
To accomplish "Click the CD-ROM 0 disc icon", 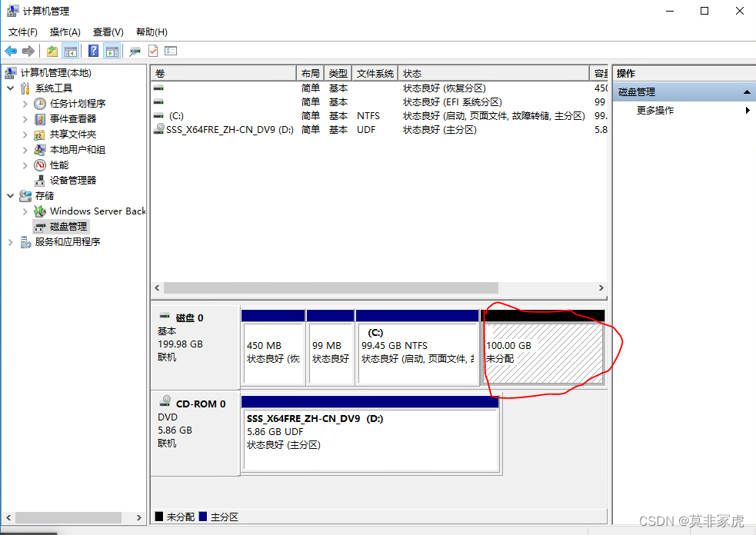I will pos(165,401).
